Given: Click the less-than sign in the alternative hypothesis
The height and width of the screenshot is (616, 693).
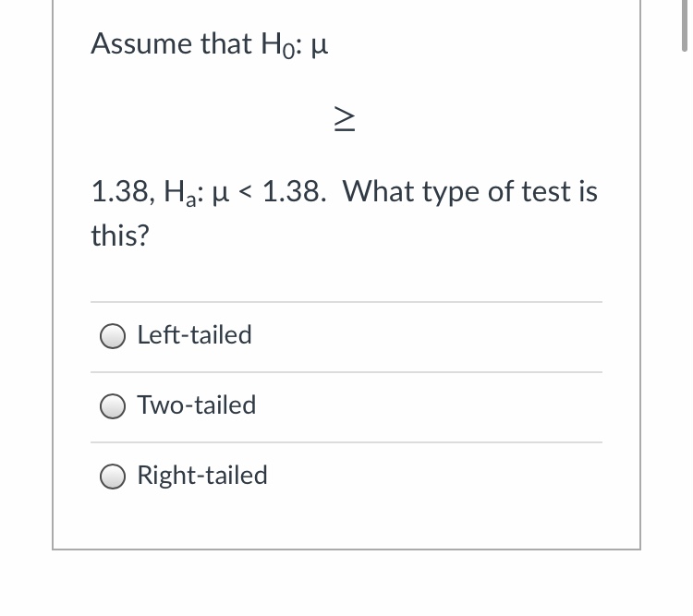Looking at the screenshot, I should coord(245,193).
